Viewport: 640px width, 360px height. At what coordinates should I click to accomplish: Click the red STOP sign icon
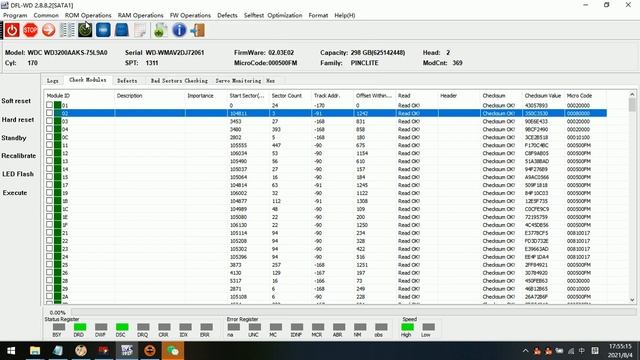[x=30, y=30]
